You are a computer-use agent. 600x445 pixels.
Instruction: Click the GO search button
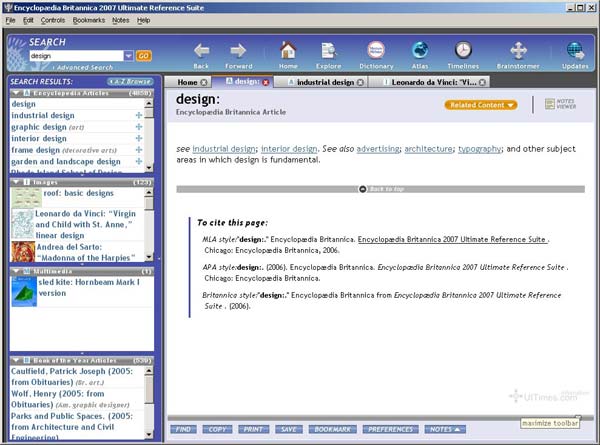(143, 56)
